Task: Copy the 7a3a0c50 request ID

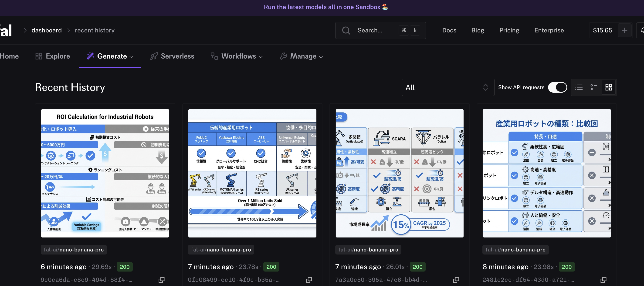Action: click(x=456, y=280)
